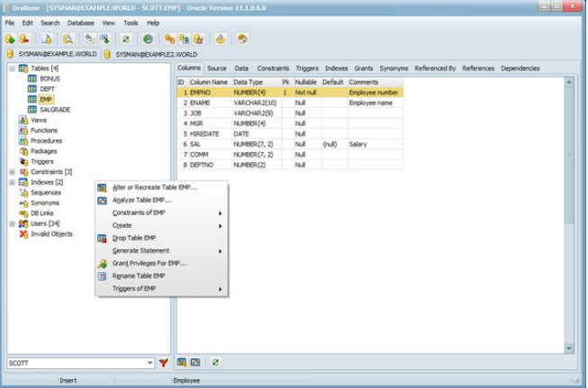This screenshot has width=588, height=388.
Task: Select the HIREDATE column row
Action: pos(290,134)
